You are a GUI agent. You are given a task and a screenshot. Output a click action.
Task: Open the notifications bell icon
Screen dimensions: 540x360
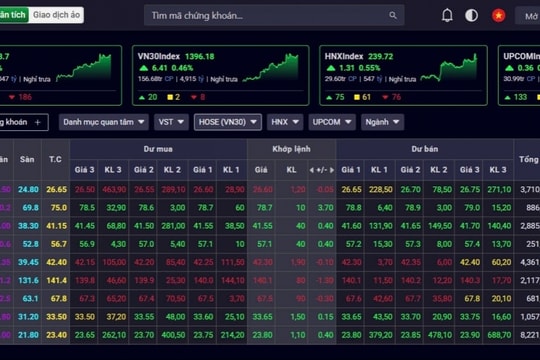click(447, 15)
